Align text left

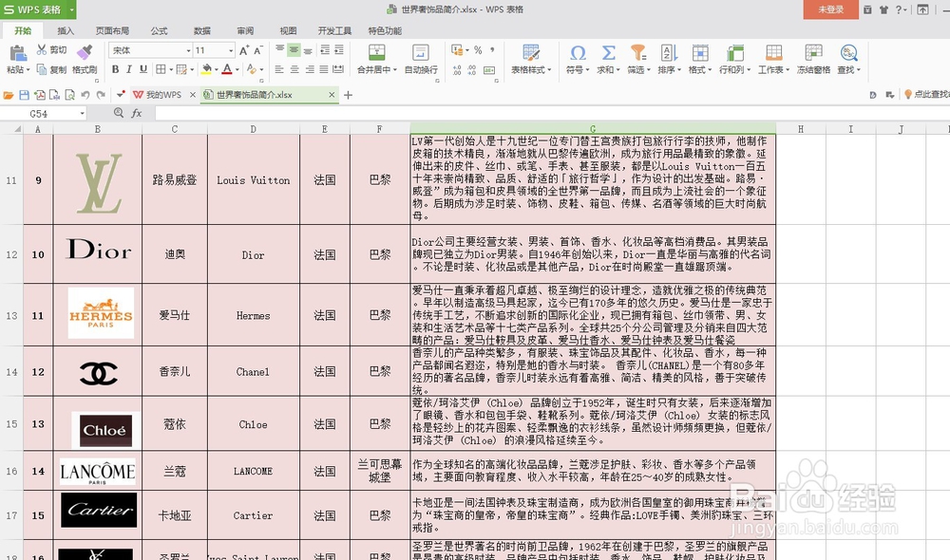tap(279, 69)
